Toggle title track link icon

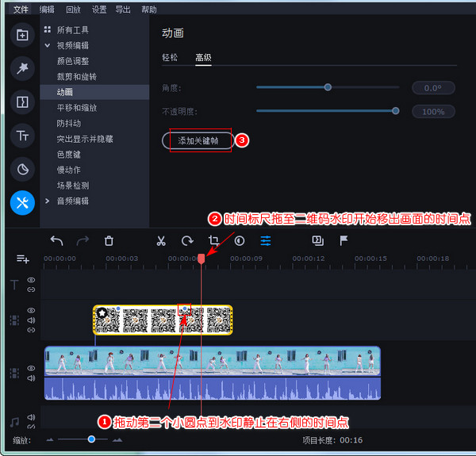point(31,289)
